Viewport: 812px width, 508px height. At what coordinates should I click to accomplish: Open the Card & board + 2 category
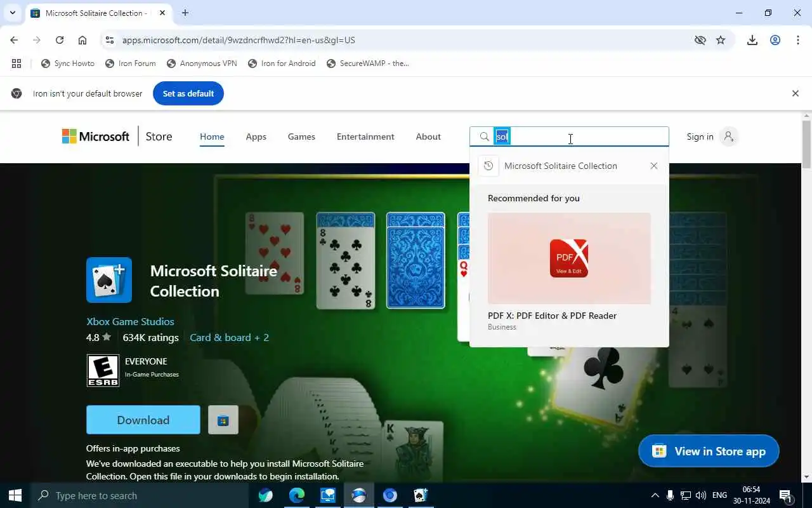pos(229,337)
